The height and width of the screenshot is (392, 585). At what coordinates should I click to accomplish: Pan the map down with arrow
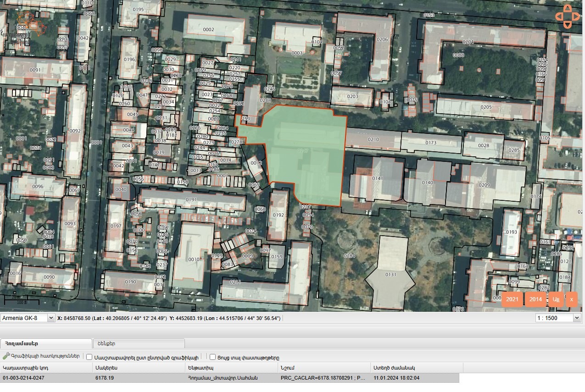pyautogui.click(x=567, y=25)
